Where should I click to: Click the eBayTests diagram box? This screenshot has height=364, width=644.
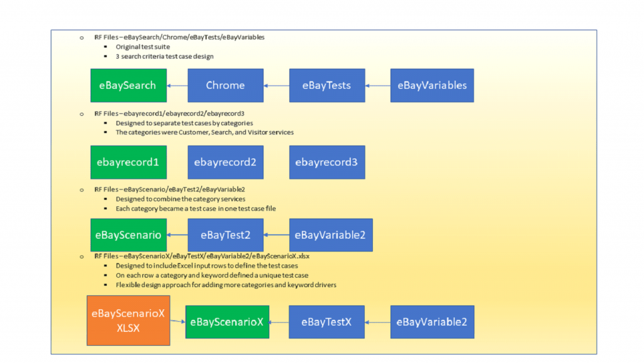tap(327, 85)
